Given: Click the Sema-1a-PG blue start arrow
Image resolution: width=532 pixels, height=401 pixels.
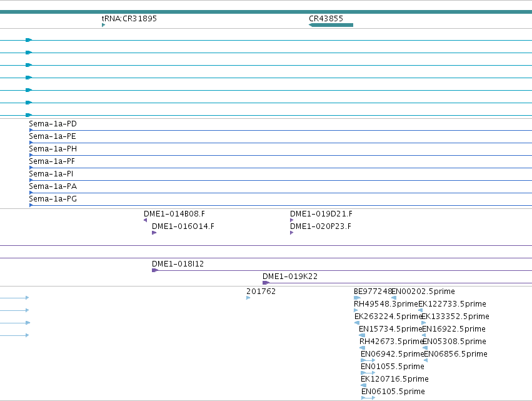Looking at the screenshot, I should (31, 205).
